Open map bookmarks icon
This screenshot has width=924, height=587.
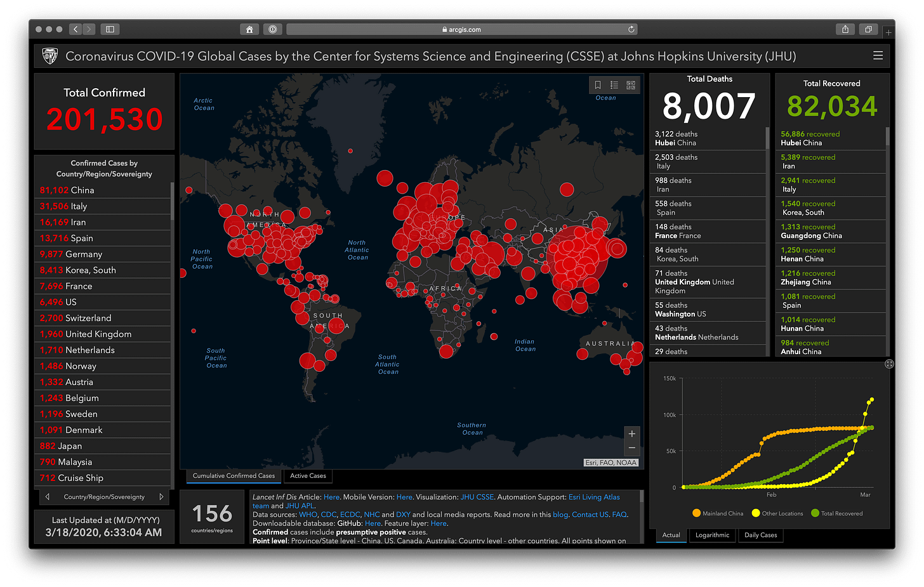598,85
